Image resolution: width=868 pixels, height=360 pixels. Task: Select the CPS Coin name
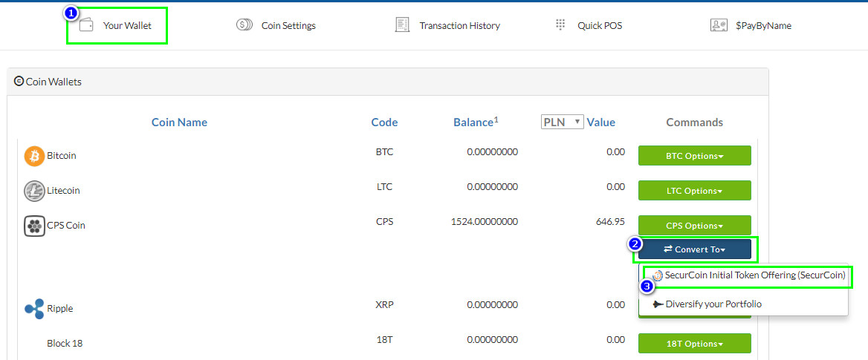[x=66, y=226]
